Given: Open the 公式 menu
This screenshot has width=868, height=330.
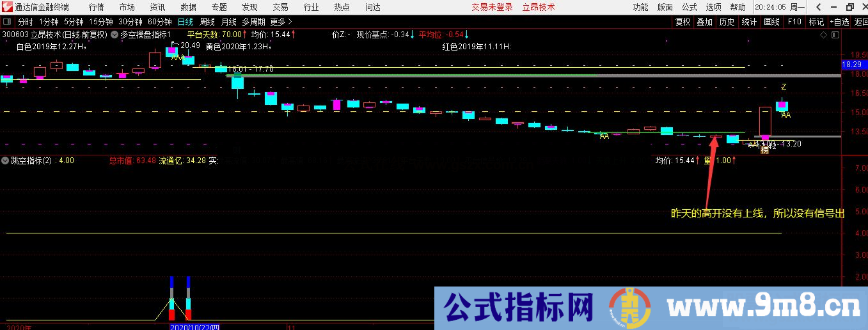Looking at the screenshot, I should pyautogui.click(x=689, y=7).
